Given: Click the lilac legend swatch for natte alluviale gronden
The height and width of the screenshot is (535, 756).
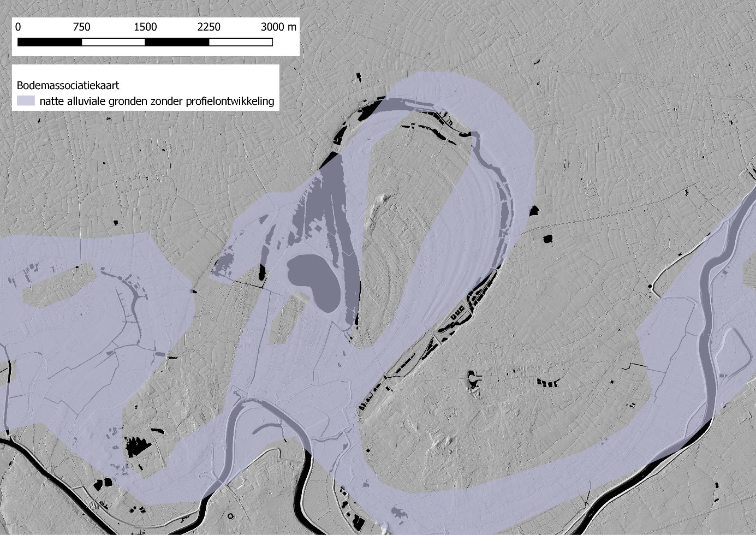Looking at the screenshot, I should pos(26,100).
